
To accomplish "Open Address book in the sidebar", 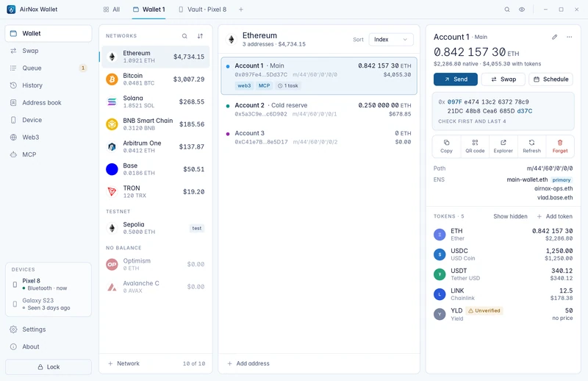I will 49,102.
